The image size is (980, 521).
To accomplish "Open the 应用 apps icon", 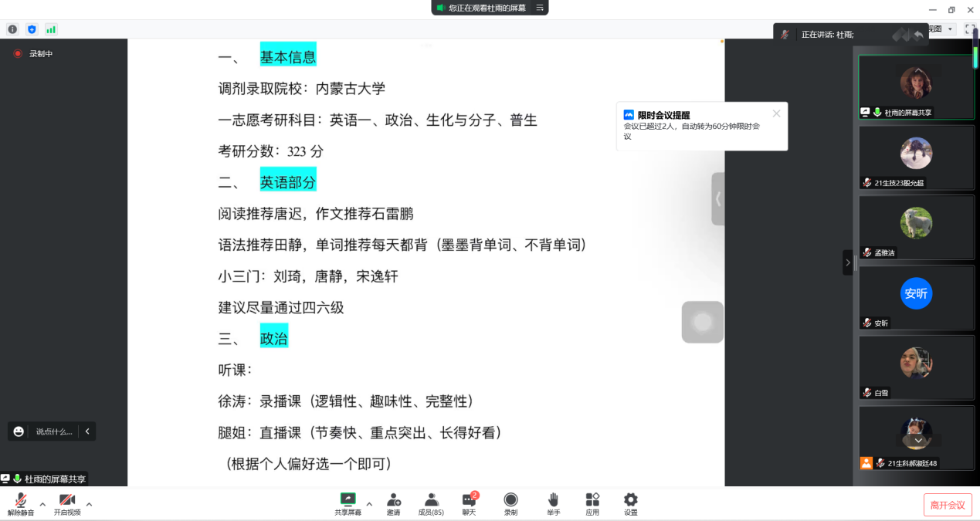I will tap(592, 500).
